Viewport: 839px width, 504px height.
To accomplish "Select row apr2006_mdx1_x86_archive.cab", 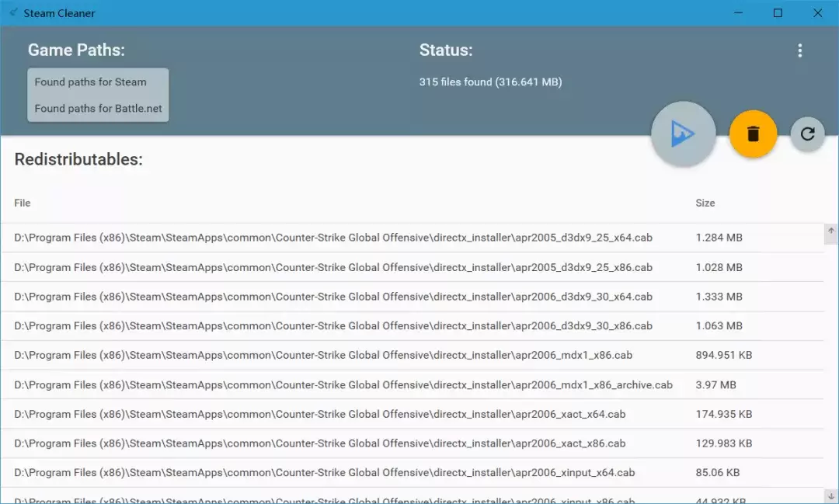I will tap(412, 384).
